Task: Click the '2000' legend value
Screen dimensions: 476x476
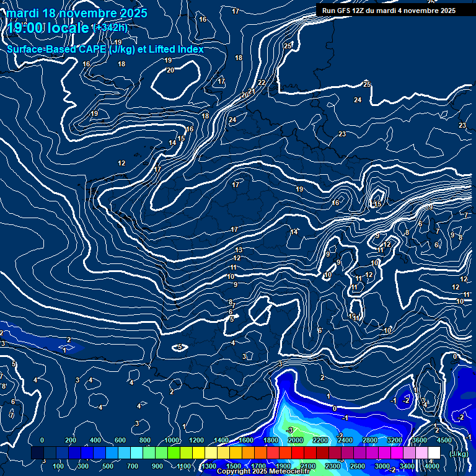Action: 296,440
